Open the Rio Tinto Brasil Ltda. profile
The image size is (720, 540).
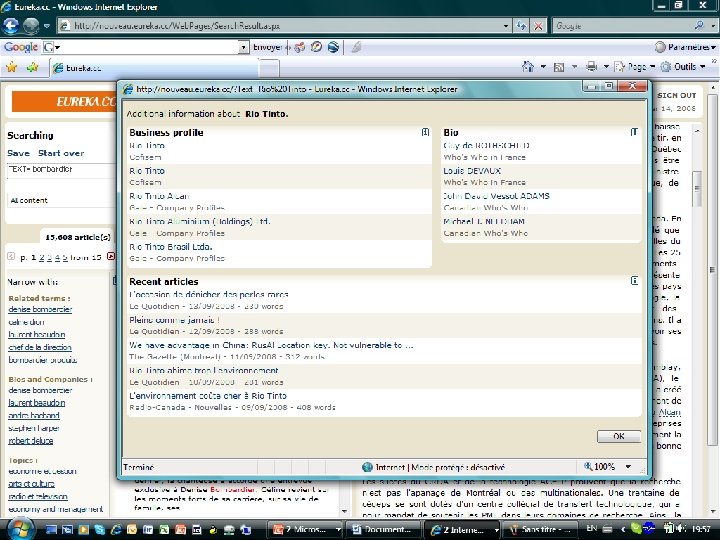(x=170, y=247)
